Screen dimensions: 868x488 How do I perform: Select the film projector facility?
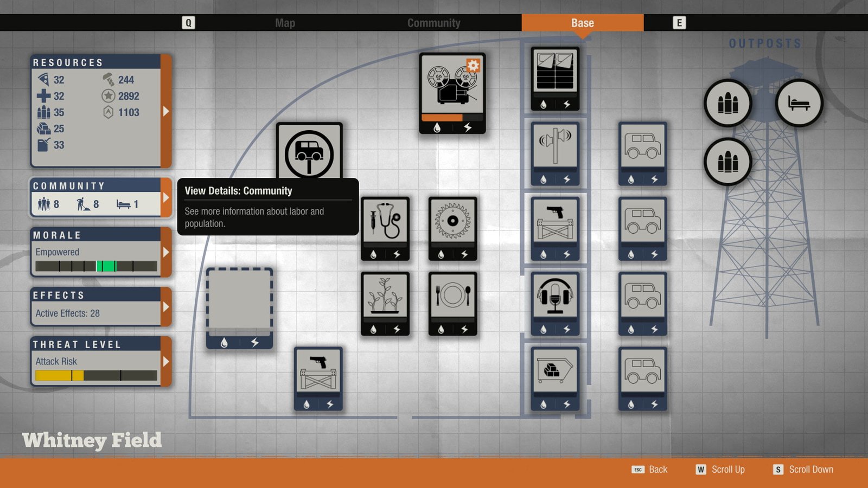[452, 93]
